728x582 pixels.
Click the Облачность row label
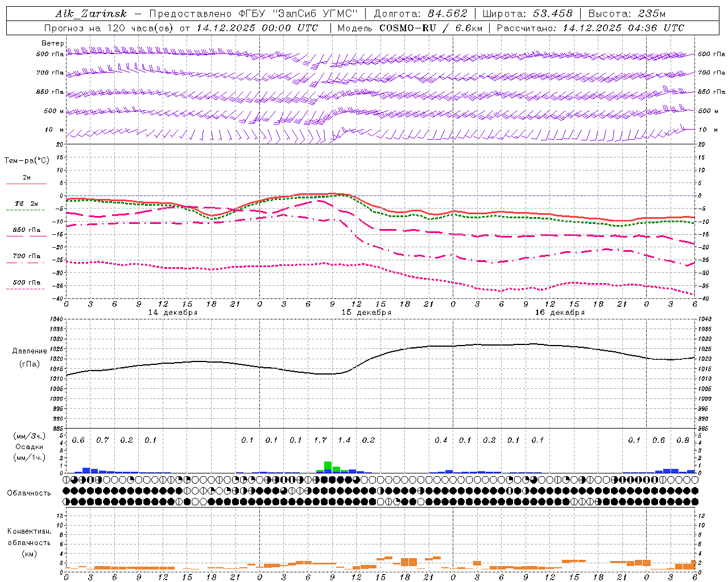(x=29, y=493)
